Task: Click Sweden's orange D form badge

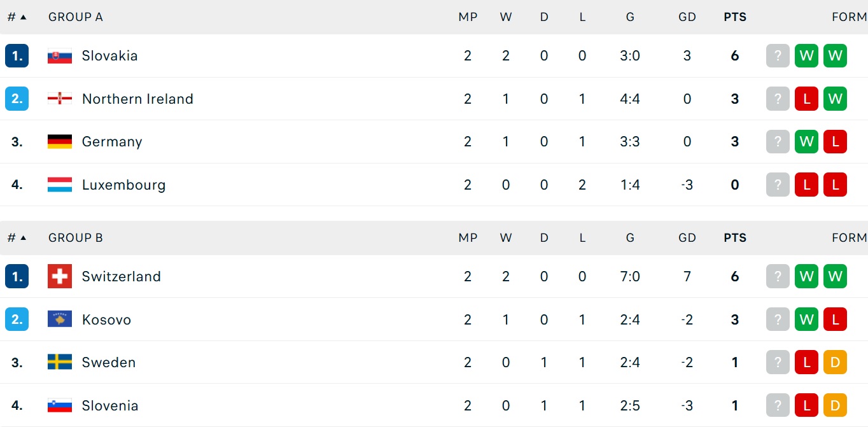Action: (835, 362)
